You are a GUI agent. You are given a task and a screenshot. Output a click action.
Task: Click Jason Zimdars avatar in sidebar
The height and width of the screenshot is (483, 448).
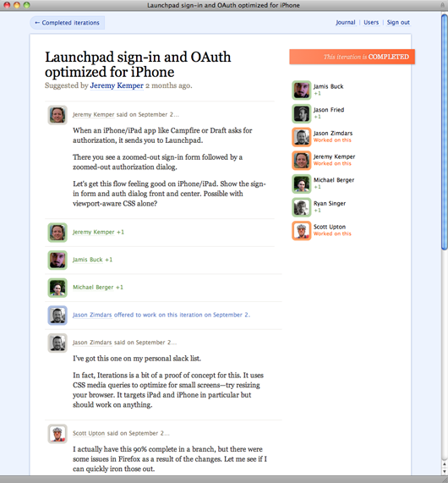click(x=302, y=137)
